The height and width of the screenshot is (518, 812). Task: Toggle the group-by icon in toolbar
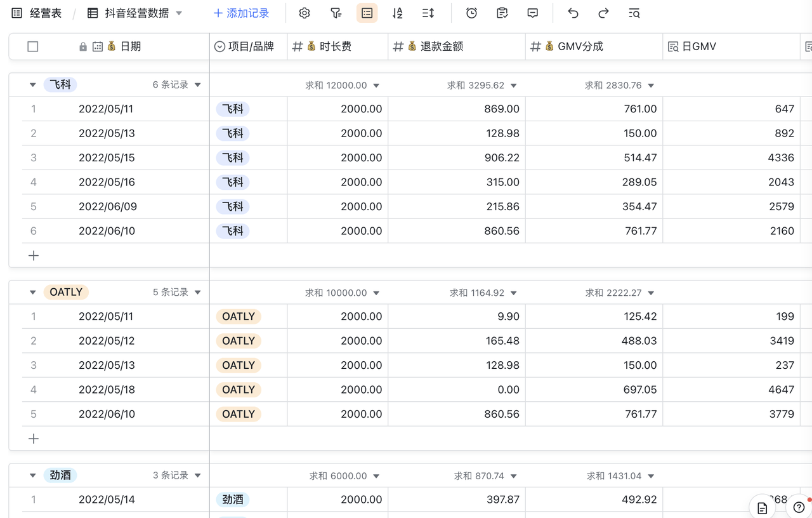click(367, 13)
